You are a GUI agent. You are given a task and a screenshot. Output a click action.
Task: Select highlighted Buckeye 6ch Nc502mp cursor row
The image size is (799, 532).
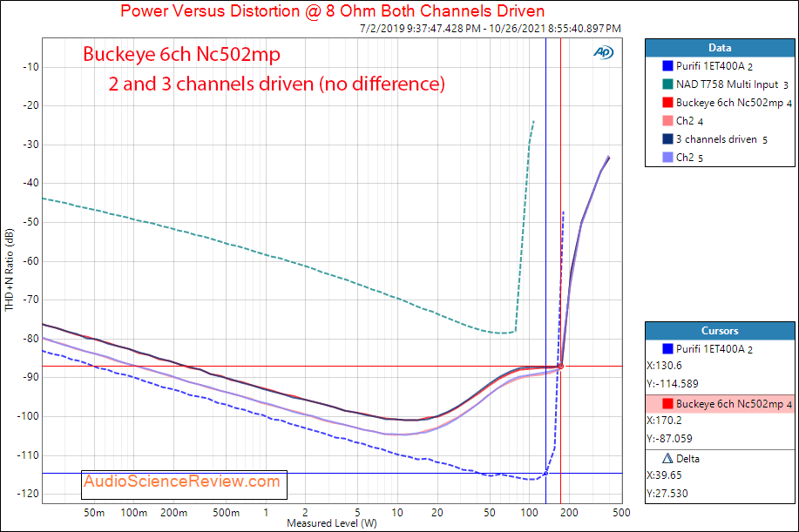pyautogui.click(x=720, y=404)
